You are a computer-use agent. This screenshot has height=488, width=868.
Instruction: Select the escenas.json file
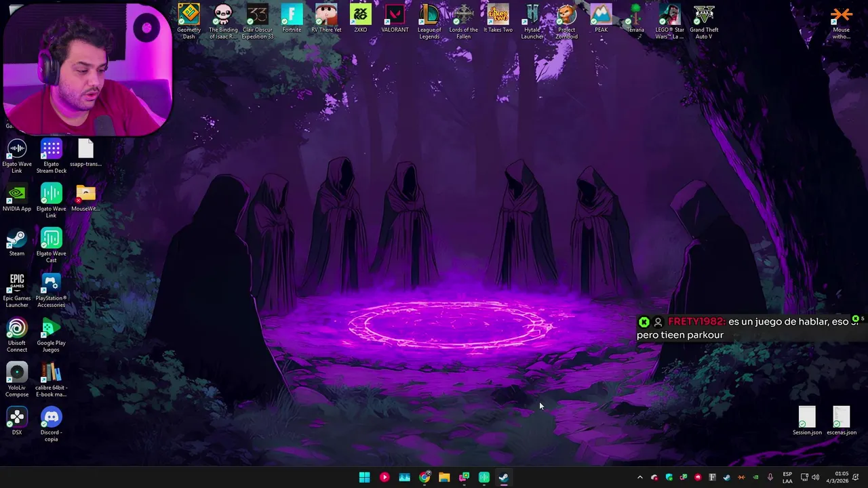(x=842, y=420)
